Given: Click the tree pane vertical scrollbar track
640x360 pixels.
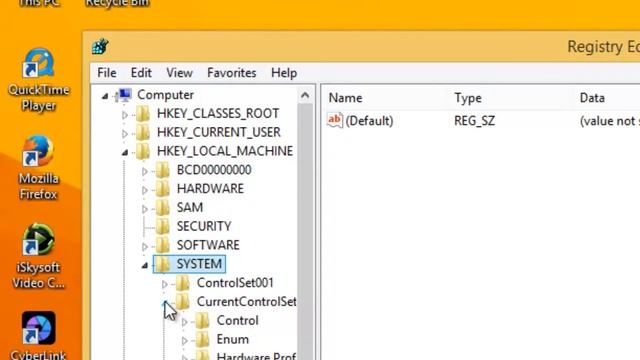Looking at the screenshot, I should click(x=305, y=232).
